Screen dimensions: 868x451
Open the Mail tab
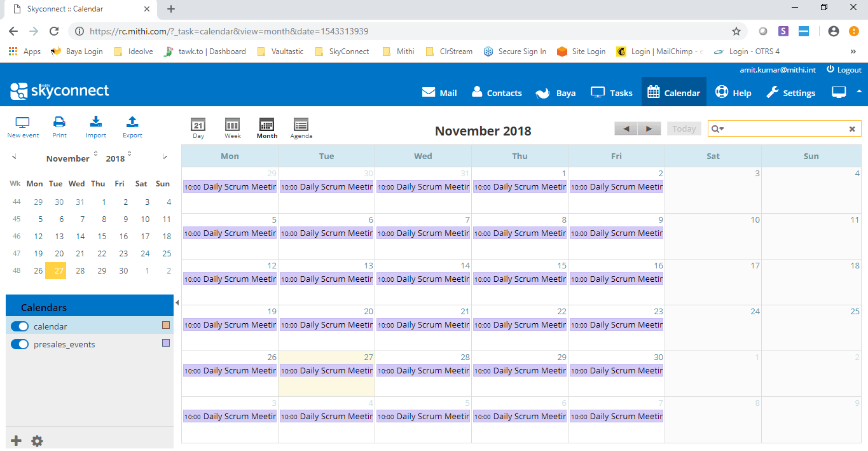click(x=439, y=92)
